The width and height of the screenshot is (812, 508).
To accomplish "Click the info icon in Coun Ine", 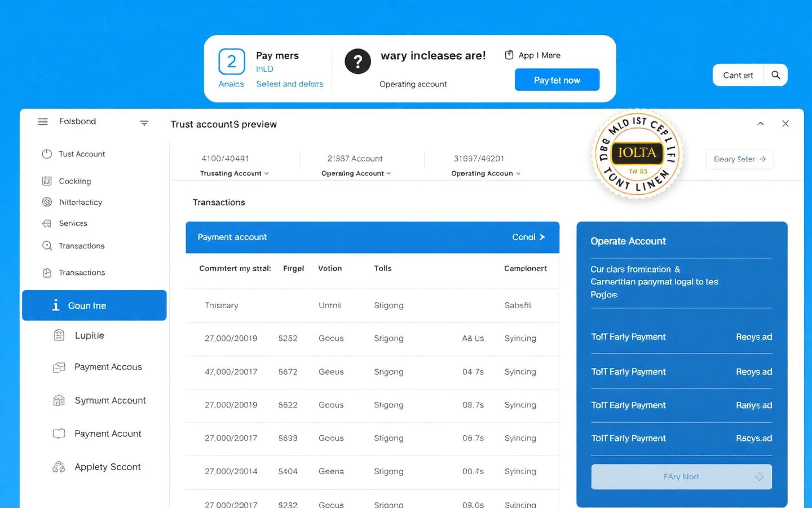I will (x=56, y=305).
